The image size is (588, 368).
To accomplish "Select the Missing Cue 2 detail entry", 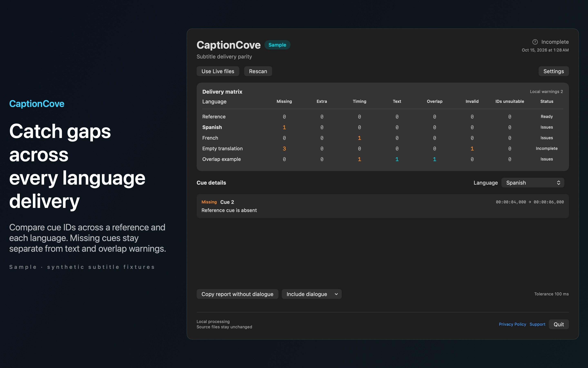I will pyautogui.click(x=382, y=206).
